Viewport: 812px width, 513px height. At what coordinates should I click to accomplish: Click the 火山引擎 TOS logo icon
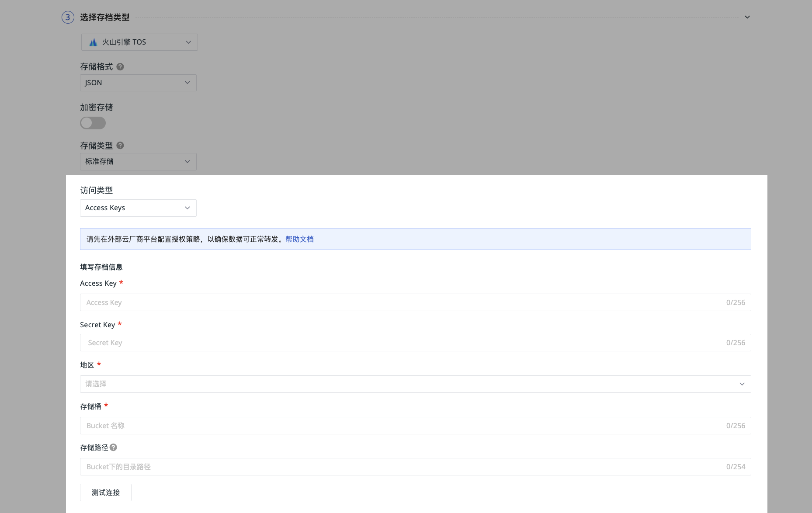pyautogui.click(x=93, y=42)
